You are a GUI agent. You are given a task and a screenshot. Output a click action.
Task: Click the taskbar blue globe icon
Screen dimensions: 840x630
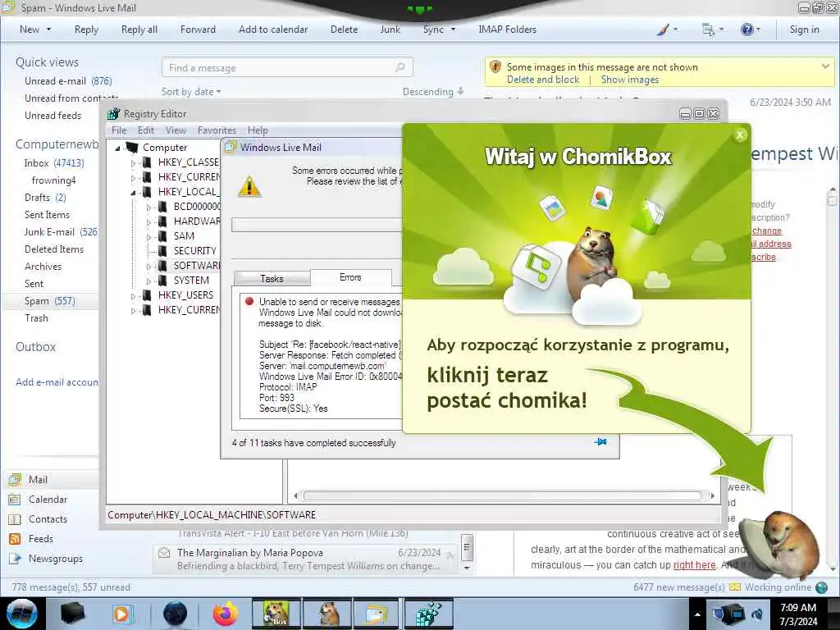click(175, 614)
